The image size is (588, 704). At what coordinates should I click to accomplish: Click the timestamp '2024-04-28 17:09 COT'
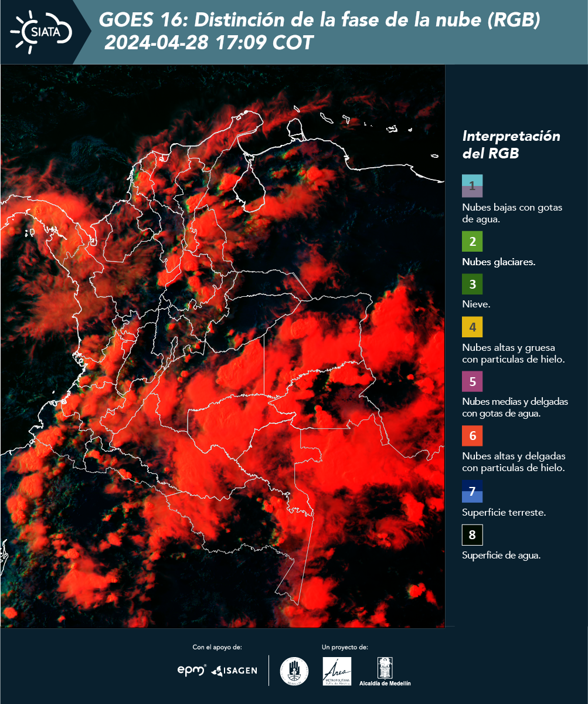pyautogui.click(x=209, y=43)
